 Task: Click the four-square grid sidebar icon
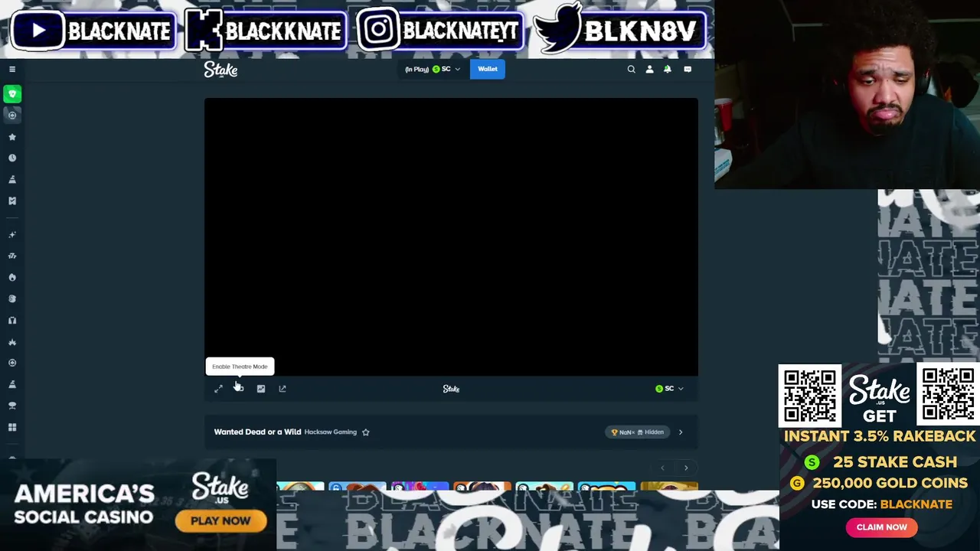click(x=12, y=428)
